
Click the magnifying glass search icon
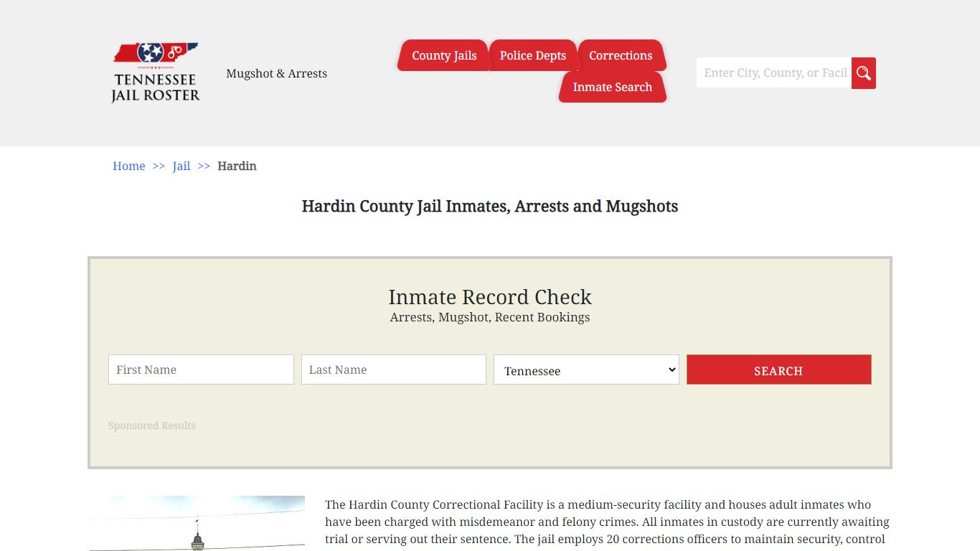coord(864,73)
